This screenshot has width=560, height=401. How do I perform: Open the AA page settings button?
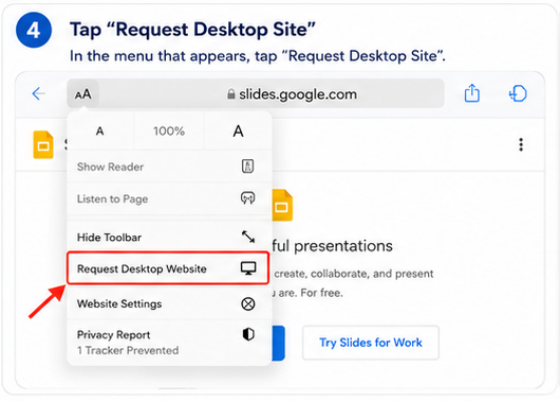[83, 94]
